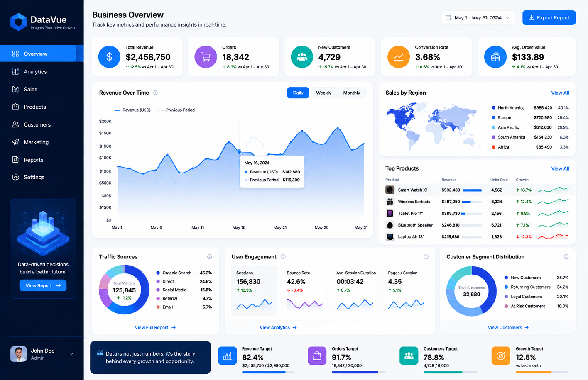Click the Revenue Target bar chart icon

[227, 356]
